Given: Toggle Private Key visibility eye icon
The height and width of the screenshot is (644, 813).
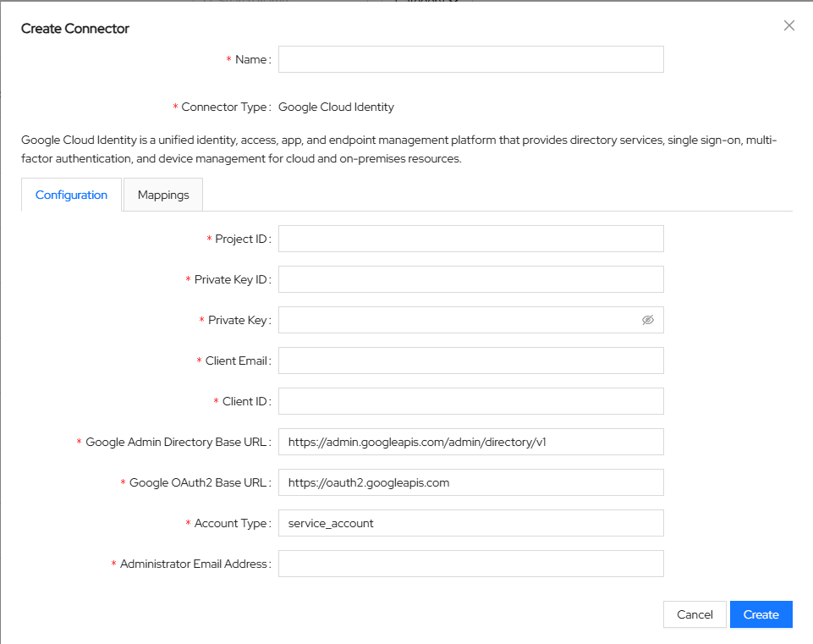Looking at the screenshot, I should [647, 320].
